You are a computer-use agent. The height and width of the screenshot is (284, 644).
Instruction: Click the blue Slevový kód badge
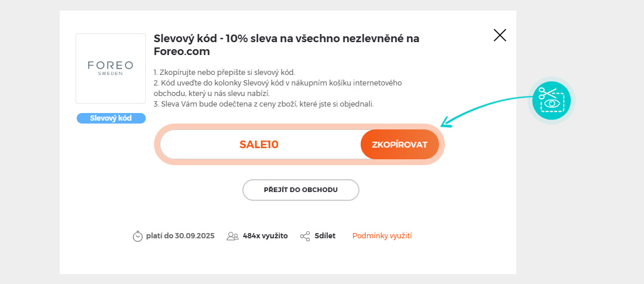[x=111, y=118]
